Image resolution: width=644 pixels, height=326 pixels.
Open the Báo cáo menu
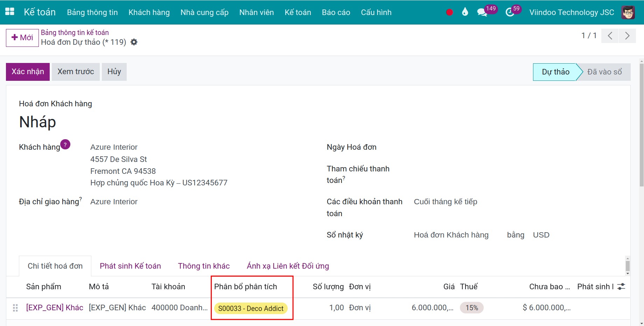click(x=336, y=12)
